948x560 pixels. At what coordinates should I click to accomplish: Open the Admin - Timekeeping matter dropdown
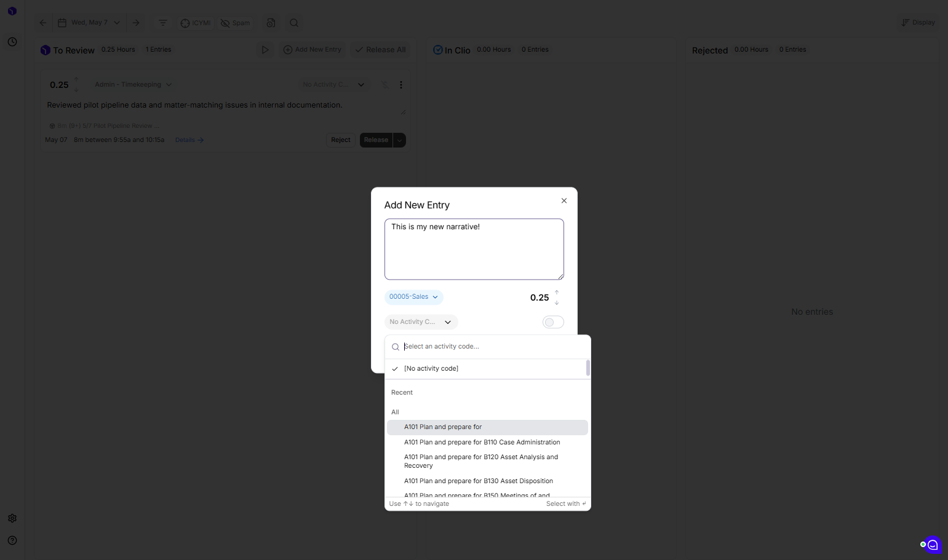133,85
